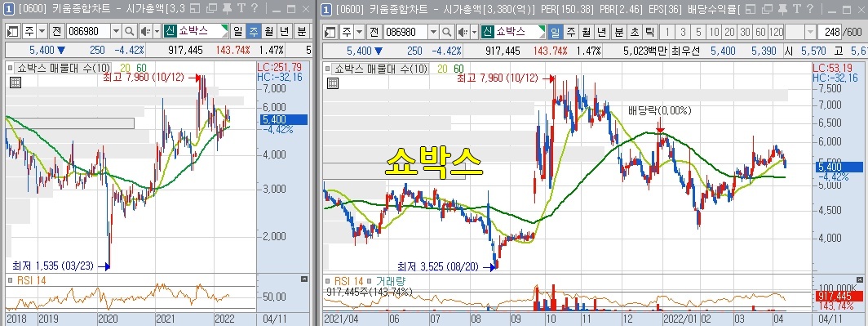Select 분 minute period in right window

618,32
